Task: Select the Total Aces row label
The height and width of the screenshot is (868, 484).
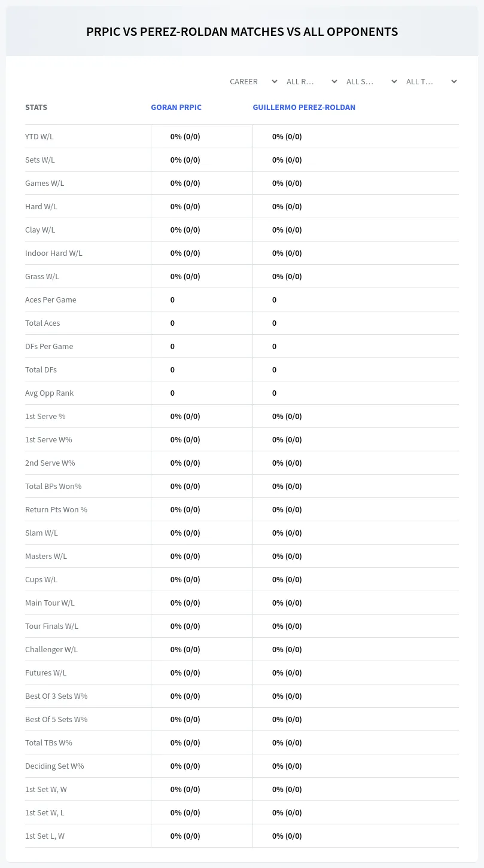Action: [42, 323]
